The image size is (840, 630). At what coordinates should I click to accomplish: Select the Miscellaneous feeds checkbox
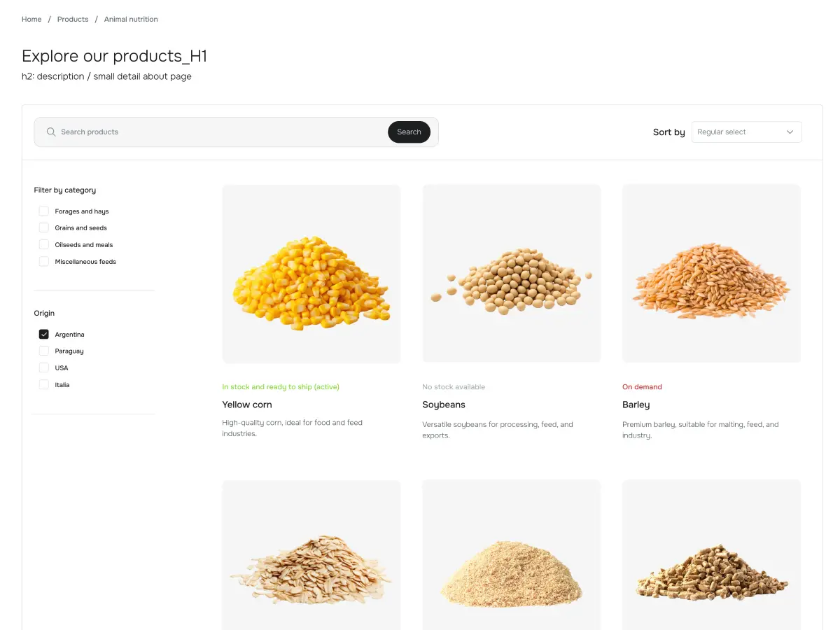pyautogui.click(x=44, y=262)
